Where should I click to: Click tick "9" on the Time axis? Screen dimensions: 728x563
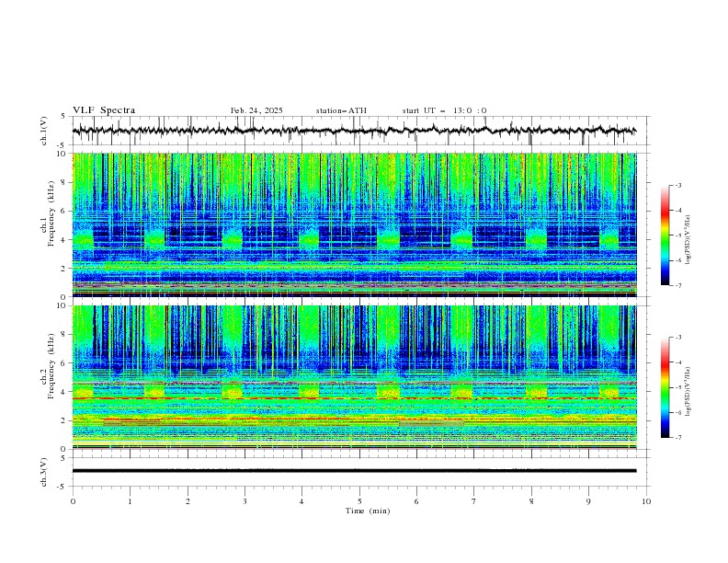[x=588, y=501]
